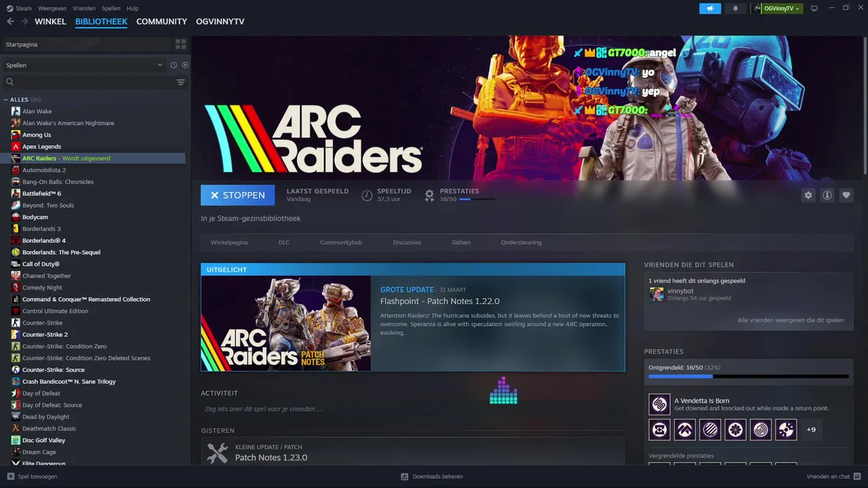Show ready-to-play games filter icon
This screenshot has height=488, width=868.
click(185, 65)
